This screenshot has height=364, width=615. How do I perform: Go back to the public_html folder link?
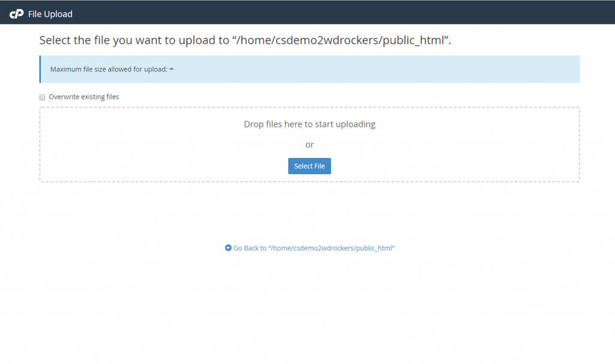tap(314, 248)
